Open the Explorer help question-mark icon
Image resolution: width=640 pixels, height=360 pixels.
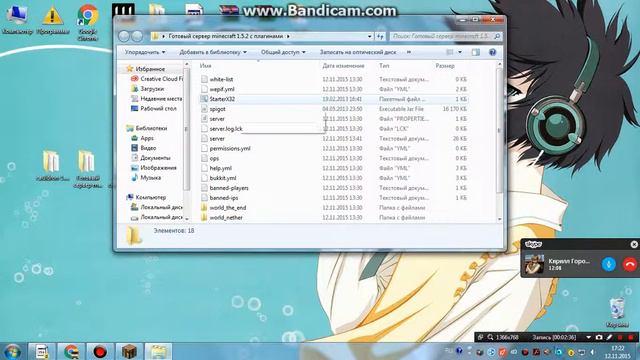492,52
